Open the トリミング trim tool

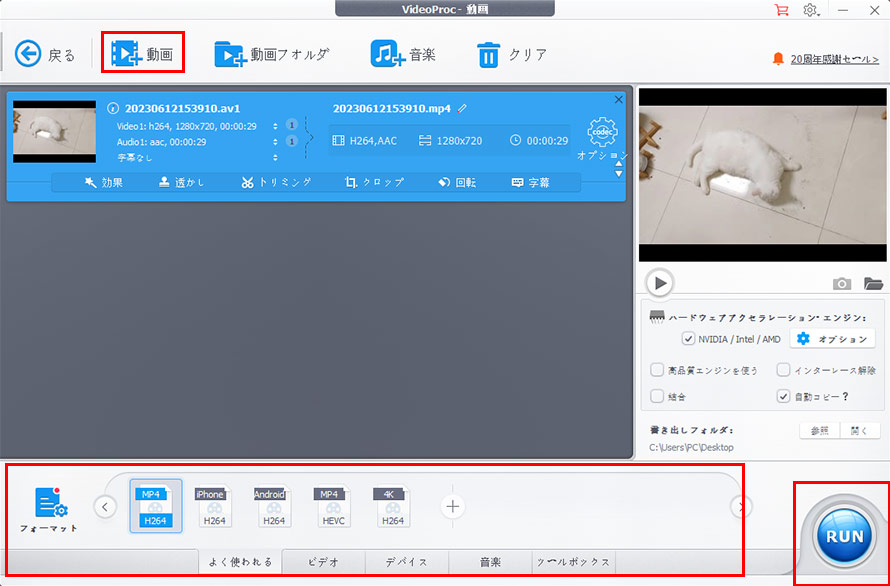[276, 182]
